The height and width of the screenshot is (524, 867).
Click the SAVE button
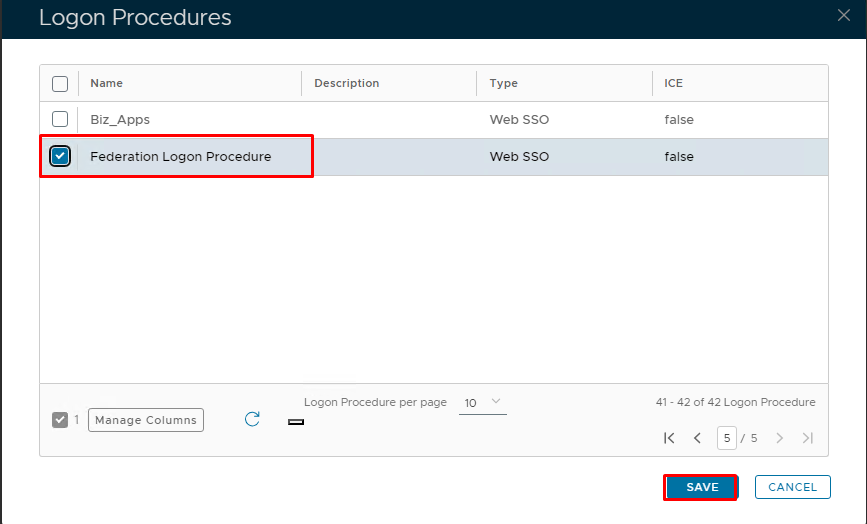tap(701, 487)
